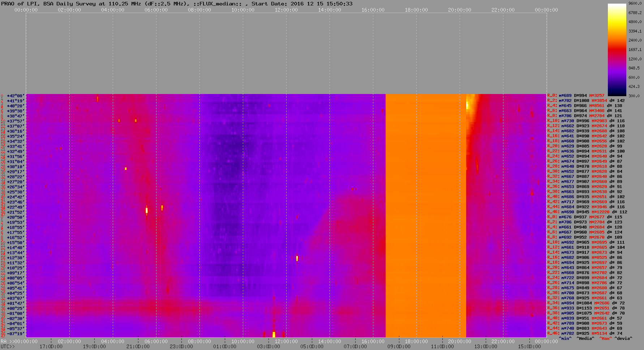This screenshot has width=644, height=350.
Task: Click stats row with m=722 D=899
Action: click(585, 278)
